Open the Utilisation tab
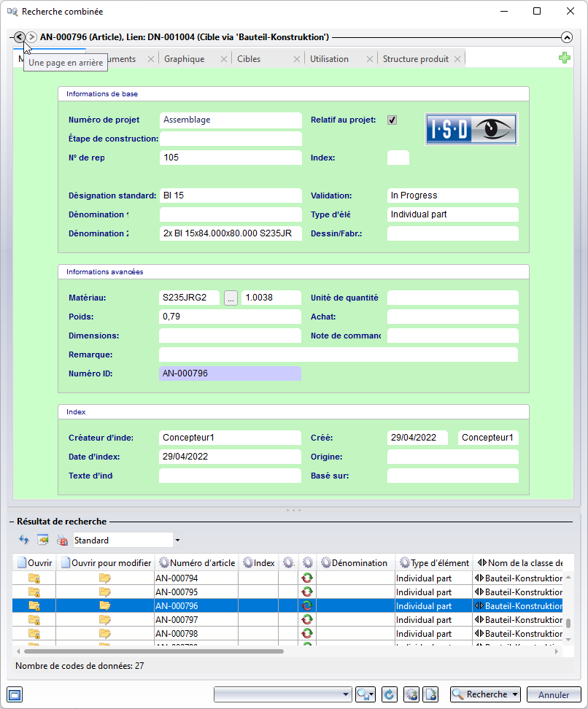588x709 pixels. [329, 59]
